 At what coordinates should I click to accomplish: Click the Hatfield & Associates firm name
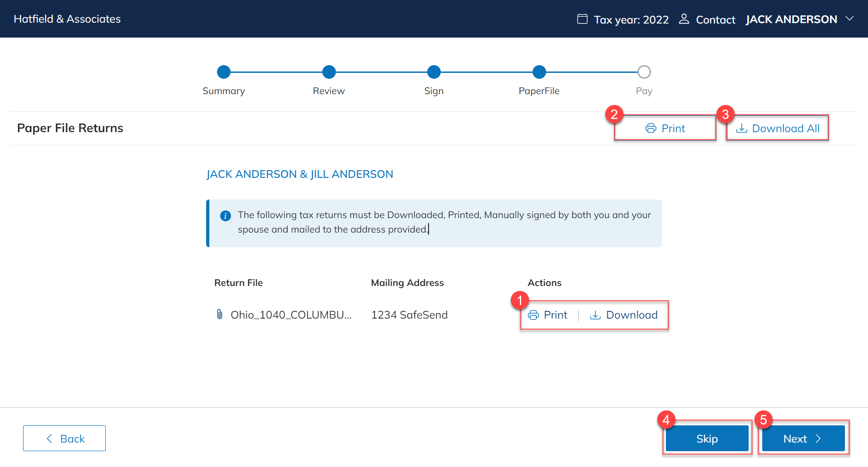[x=67, y=19]
